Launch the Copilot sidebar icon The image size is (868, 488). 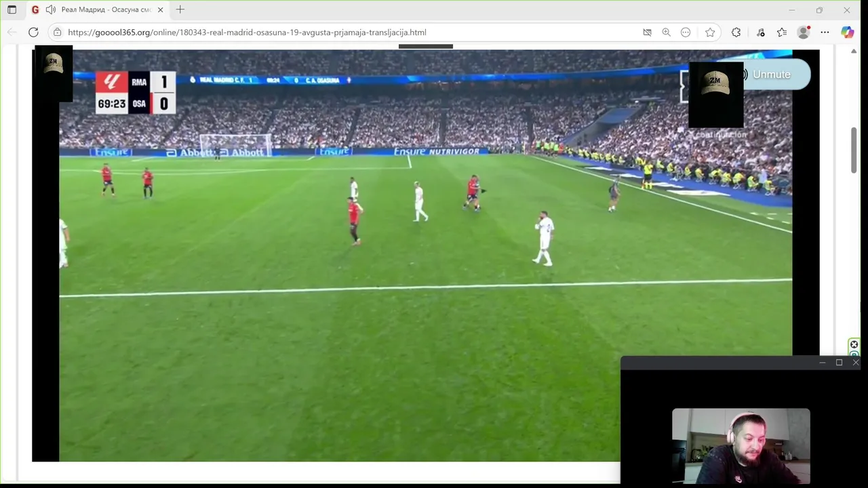click(848, 32)
